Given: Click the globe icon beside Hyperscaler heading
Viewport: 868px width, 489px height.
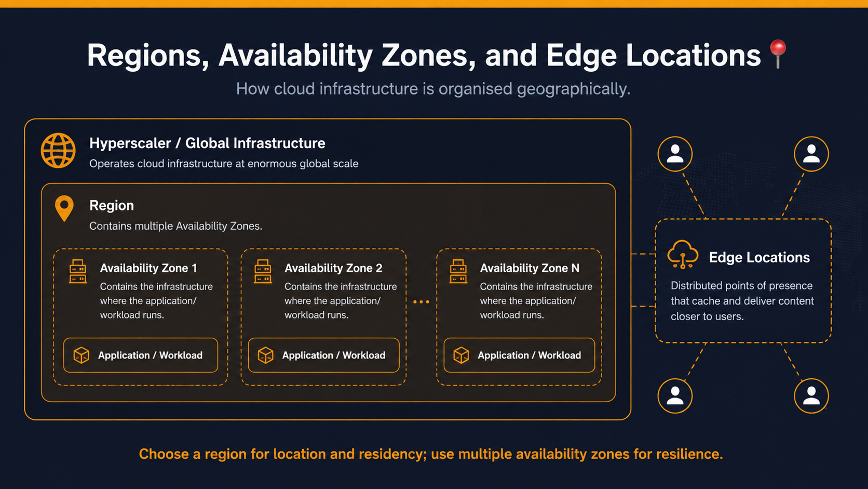Looking at the screenshot, I should 58,151.
